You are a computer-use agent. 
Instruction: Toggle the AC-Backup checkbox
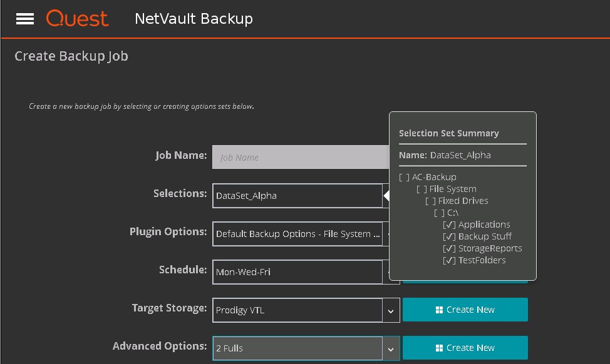point(404,177)
